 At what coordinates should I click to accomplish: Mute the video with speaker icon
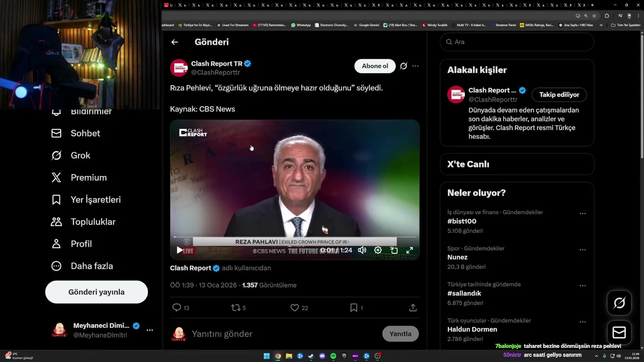point(362,250)
